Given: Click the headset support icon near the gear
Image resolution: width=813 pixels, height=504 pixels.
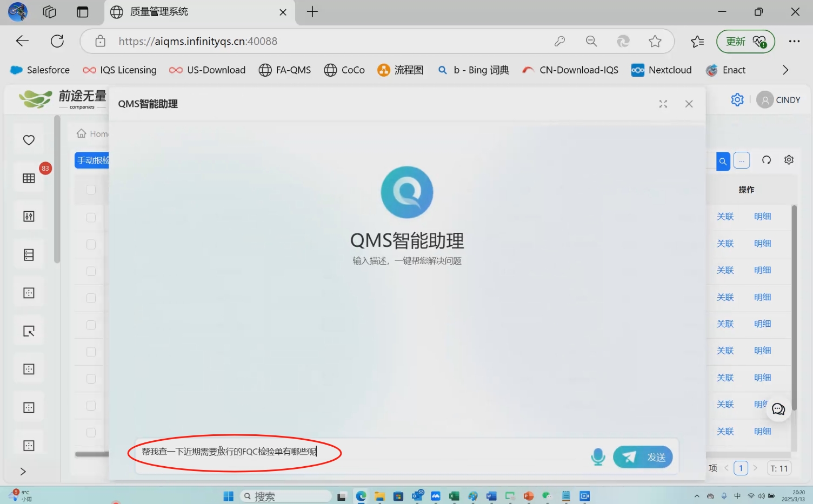Looking at the screenshot, I should (x=767, y=159).
